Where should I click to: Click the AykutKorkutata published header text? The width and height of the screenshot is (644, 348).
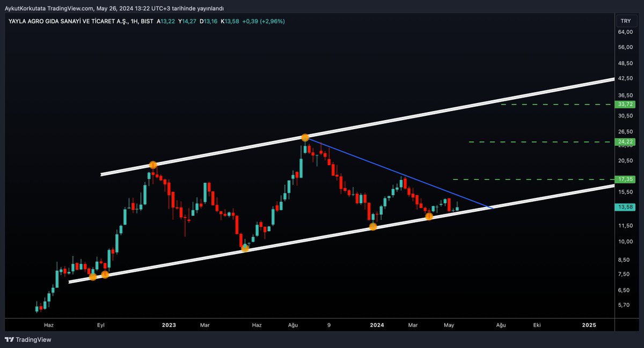(114, 8)
